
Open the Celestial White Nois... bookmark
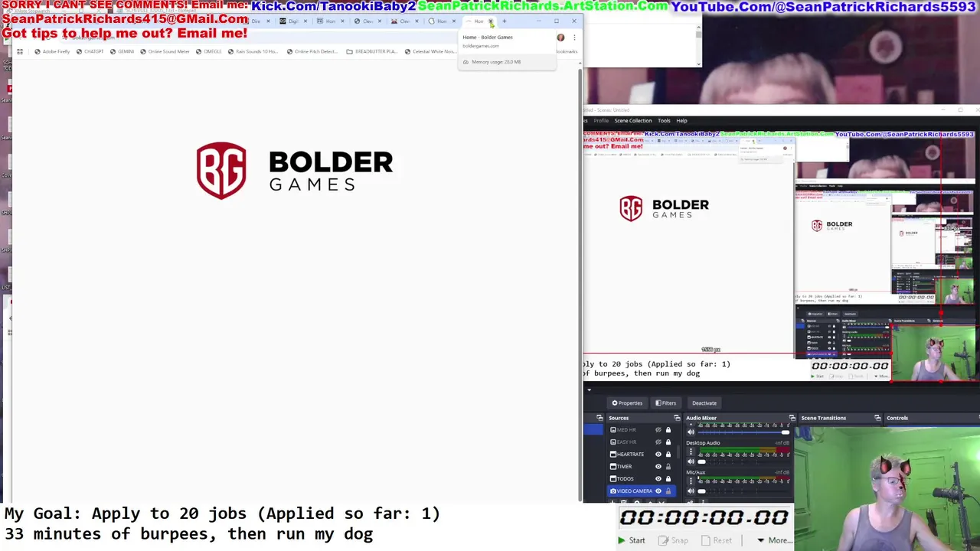click(x=430, y=51)
